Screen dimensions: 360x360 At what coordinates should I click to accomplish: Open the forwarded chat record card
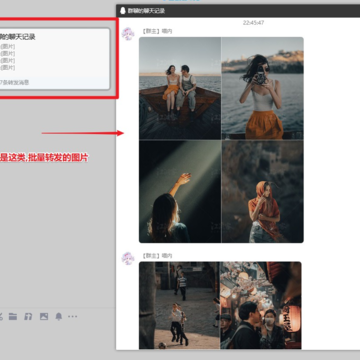(x=54, y=59)
